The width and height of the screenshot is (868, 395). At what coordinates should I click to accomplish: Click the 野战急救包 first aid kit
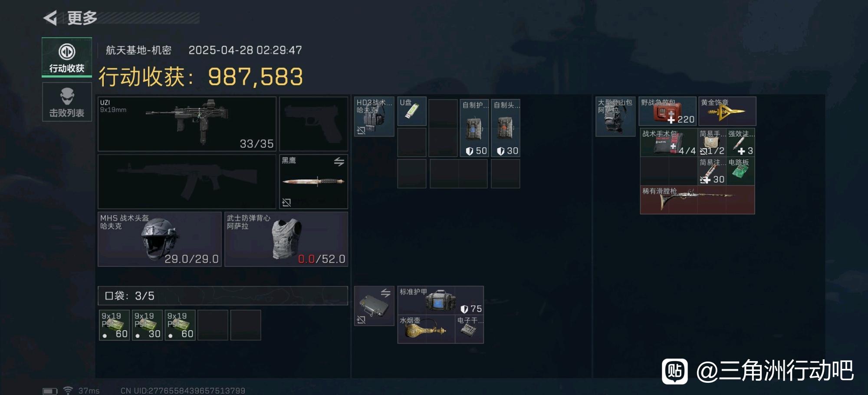tap(667, 111)
